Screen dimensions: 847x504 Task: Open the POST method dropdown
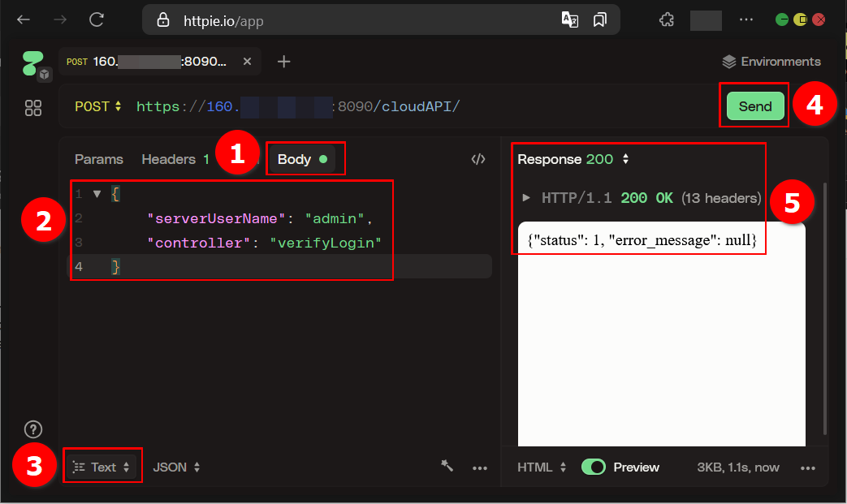97,106
